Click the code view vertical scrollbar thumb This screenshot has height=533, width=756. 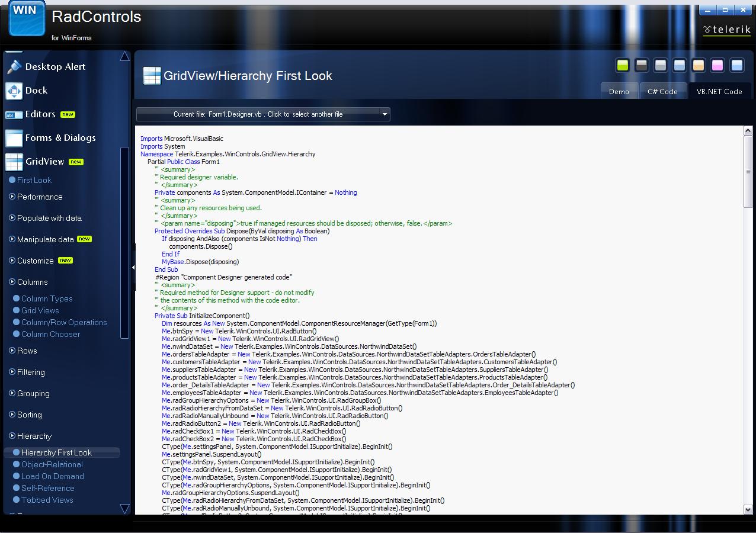748,172
